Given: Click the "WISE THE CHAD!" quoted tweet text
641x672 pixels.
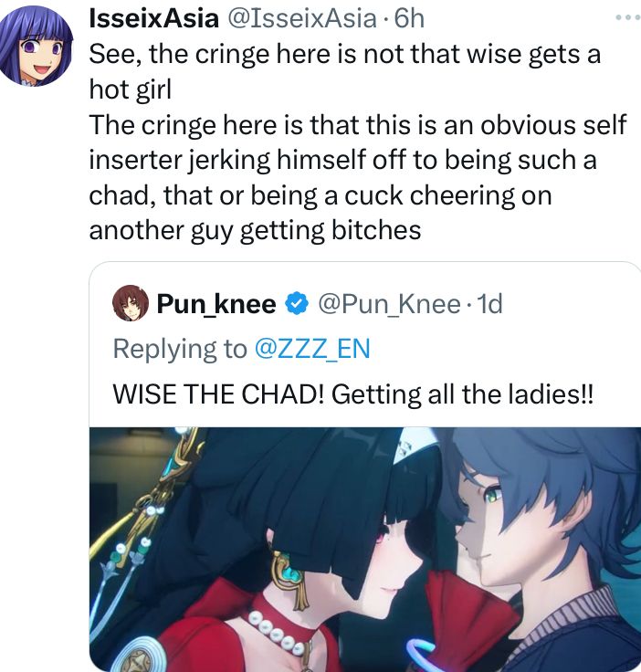Looking at the screenshot, I should (353, 394).
